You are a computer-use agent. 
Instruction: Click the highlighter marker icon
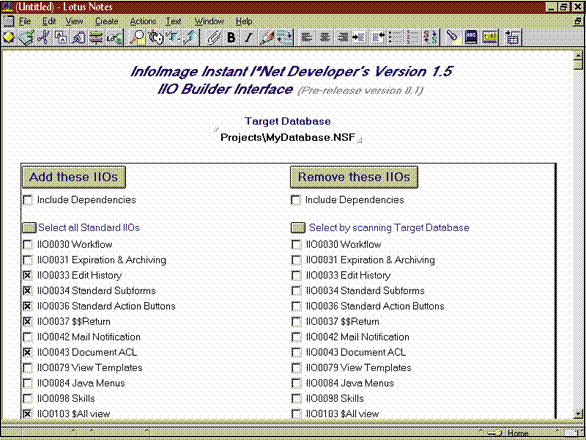point(266,37)
